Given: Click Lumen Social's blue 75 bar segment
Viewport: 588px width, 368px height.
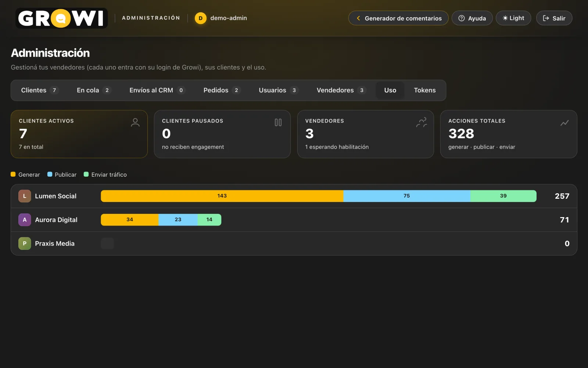Looking at the screenshot, I should tap(407, 196).
